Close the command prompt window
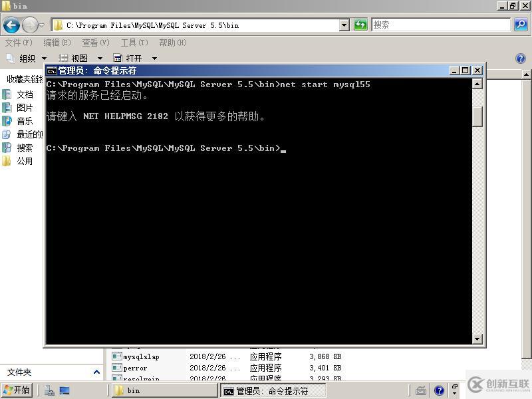 click(x=477, y=70)
